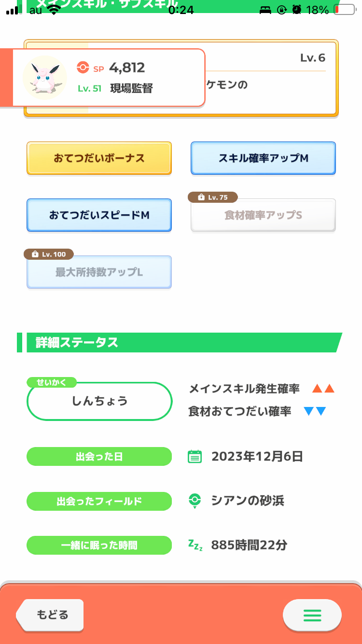Tap the Lv. 75 lock badge
This screenshot has height=644, width=362.
[214, 197]
